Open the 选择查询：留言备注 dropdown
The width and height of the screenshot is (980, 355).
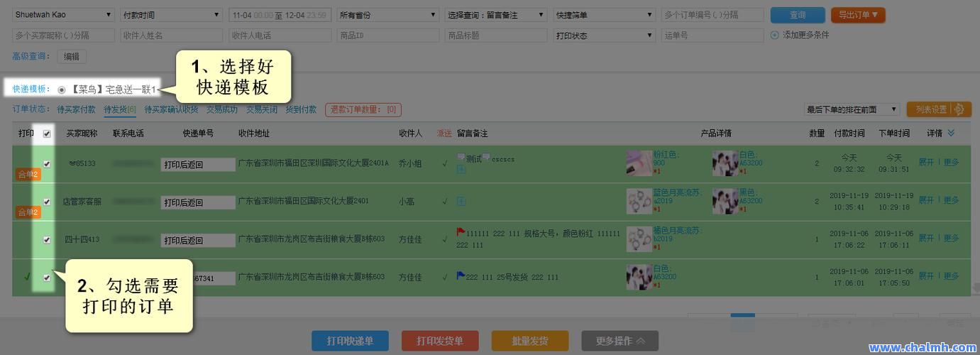tap(496, 15)
